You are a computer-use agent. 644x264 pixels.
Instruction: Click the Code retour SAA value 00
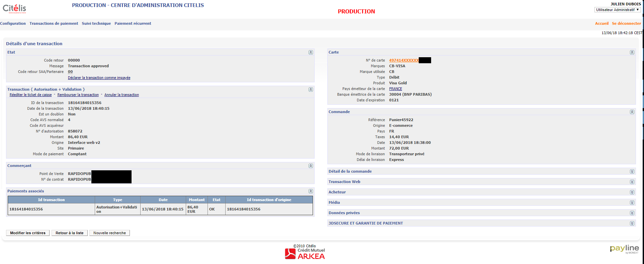[70, 72]
